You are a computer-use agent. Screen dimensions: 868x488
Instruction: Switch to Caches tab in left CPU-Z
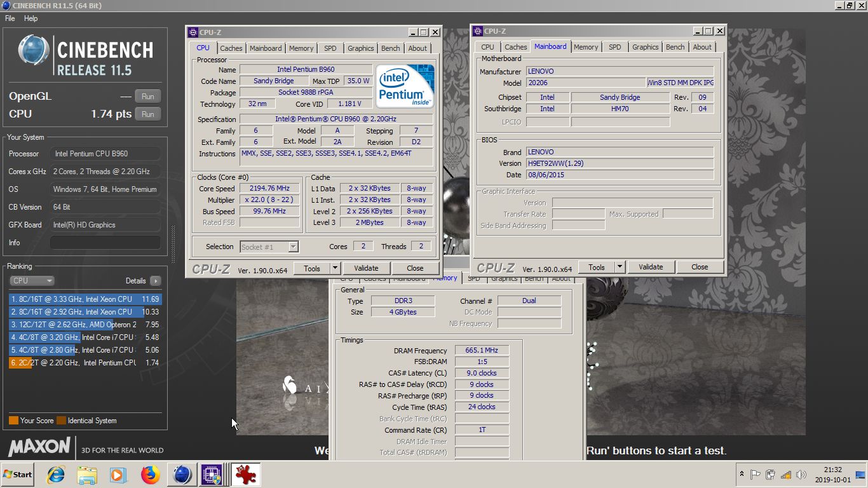click(231, 48)
